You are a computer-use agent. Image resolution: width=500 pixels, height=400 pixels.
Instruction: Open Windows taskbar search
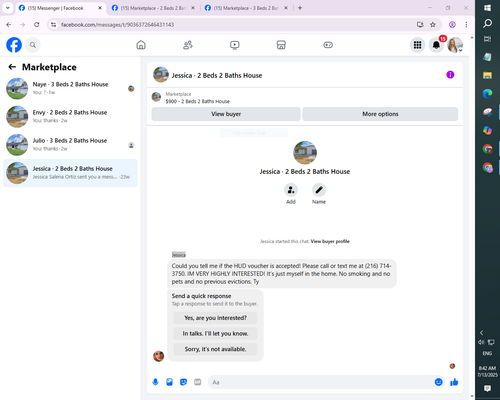click(x=487, y=23)
